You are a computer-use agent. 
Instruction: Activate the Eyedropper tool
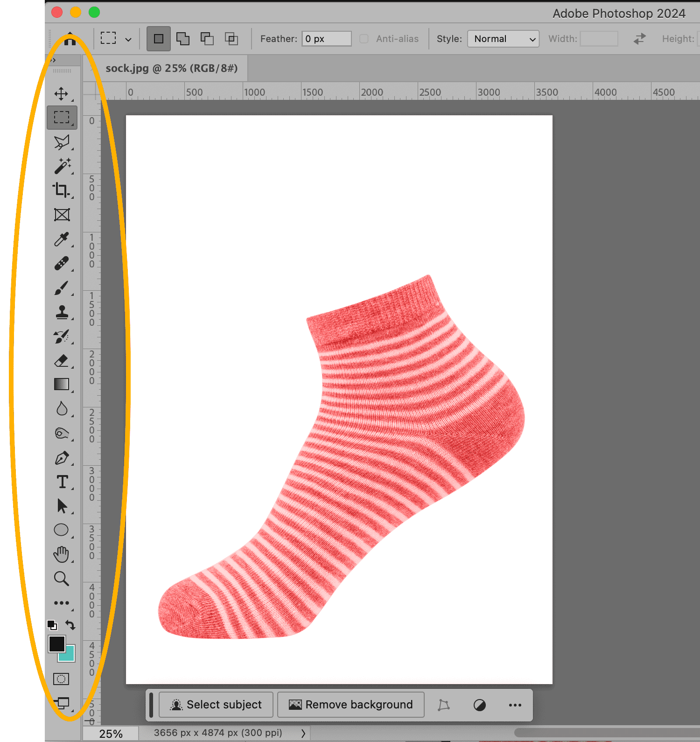click(61, 239)
